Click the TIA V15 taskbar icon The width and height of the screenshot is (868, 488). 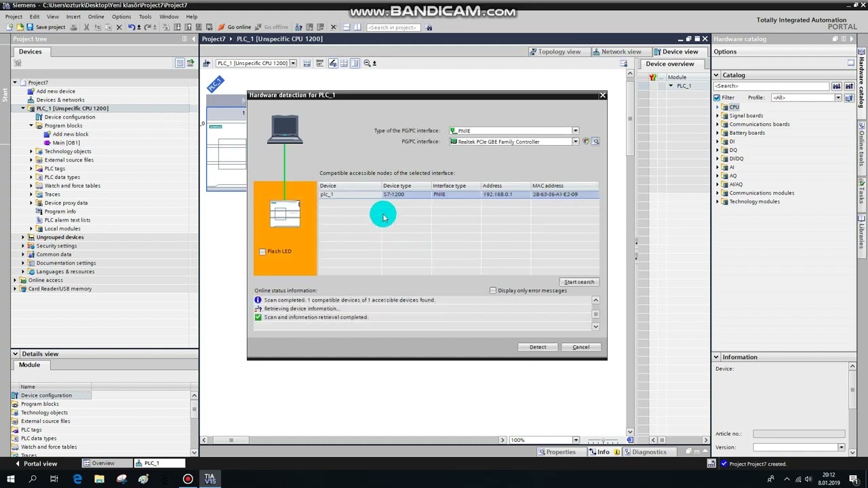point(210,479)
